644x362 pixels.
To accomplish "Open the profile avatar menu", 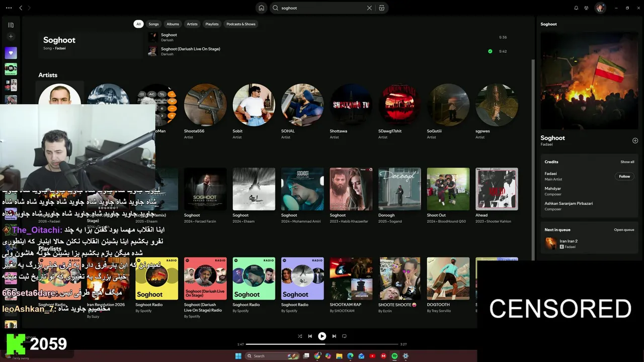I will (600, 8).
